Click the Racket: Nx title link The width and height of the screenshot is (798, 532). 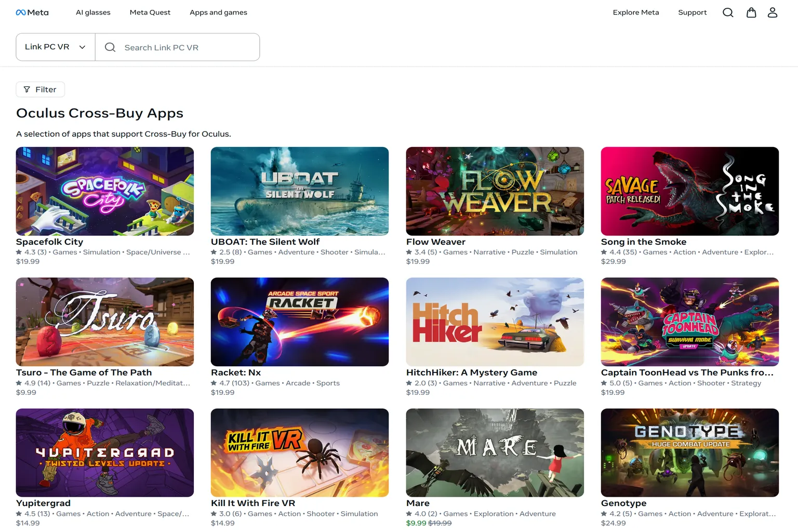[x=236, y=373]
